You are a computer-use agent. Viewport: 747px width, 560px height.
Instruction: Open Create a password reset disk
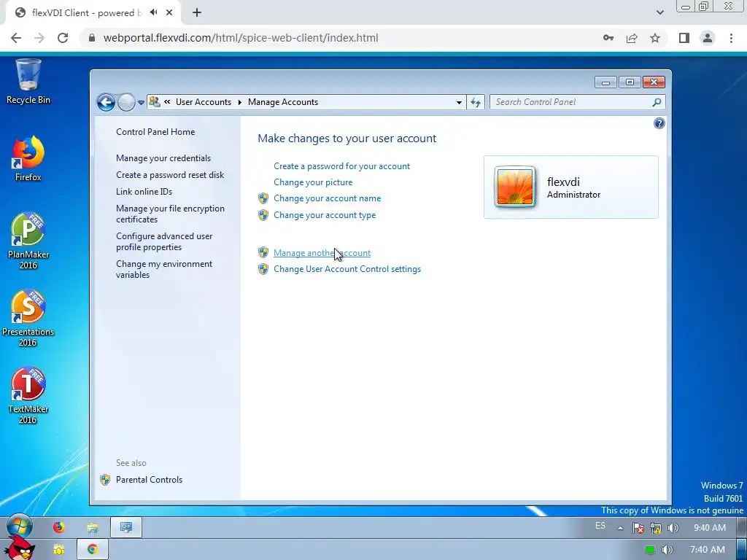pos(170,175)
